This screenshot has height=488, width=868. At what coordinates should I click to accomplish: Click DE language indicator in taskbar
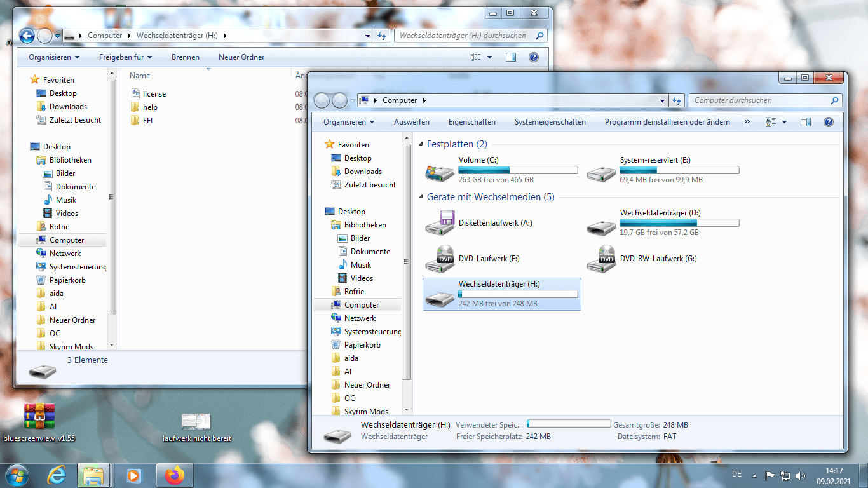point(737,474)
